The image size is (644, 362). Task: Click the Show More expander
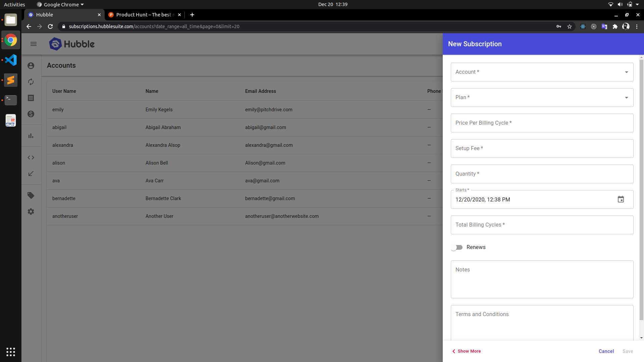pos(467,351)
